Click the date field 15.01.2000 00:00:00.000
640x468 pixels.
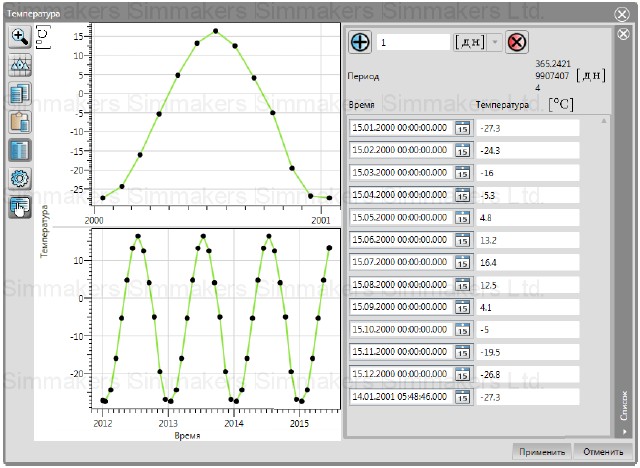402,128
